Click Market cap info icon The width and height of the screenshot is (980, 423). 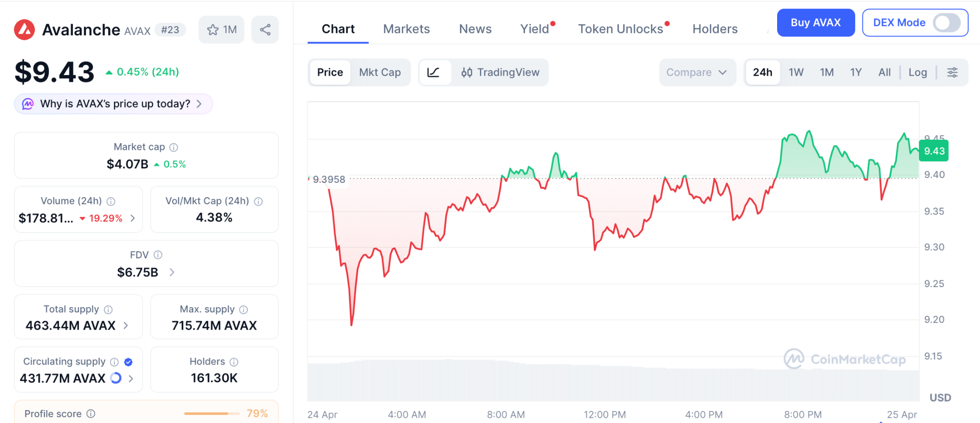174,147
